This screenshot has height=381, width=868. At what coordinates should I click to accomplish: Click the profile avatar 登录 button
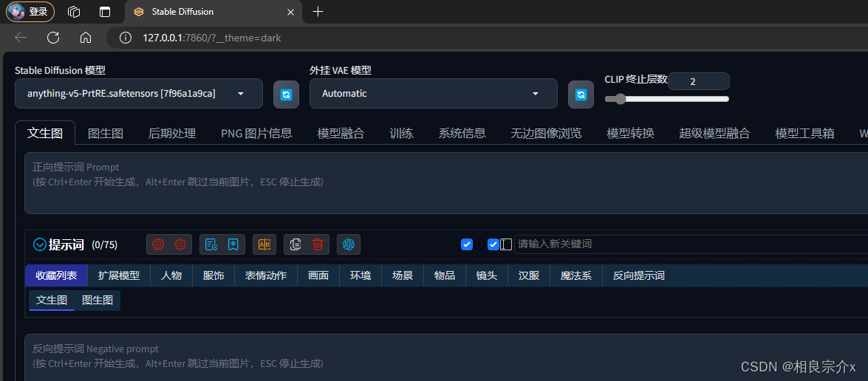[30, 12]
